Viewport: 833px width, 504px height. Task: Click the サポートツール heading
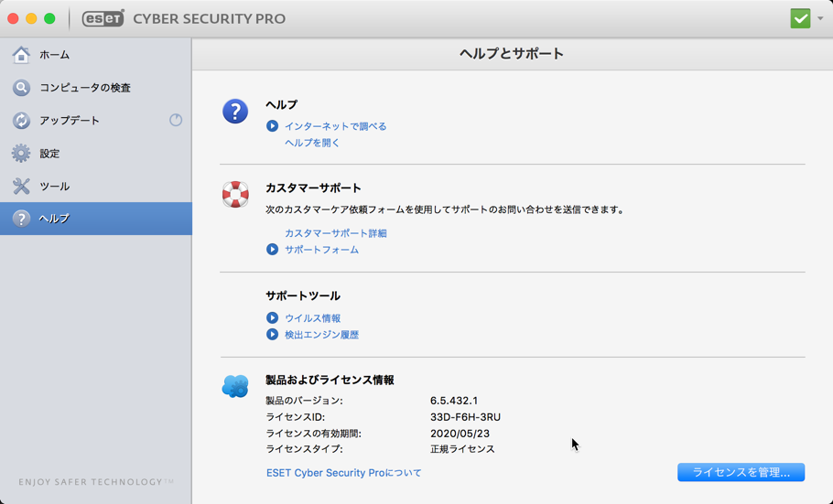pyautogui.click(x=303, y=295)
